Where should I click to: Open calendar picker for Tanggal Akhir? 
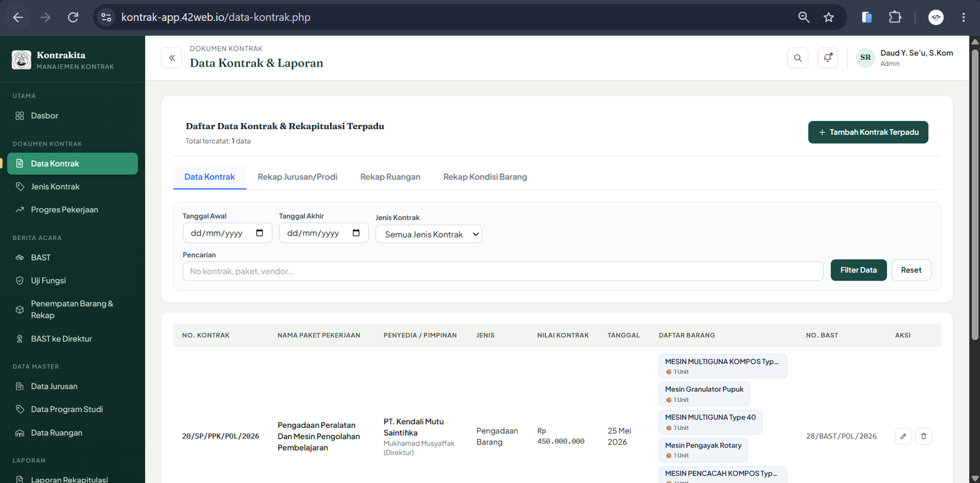pyautogui.click(x=356, y=233)
